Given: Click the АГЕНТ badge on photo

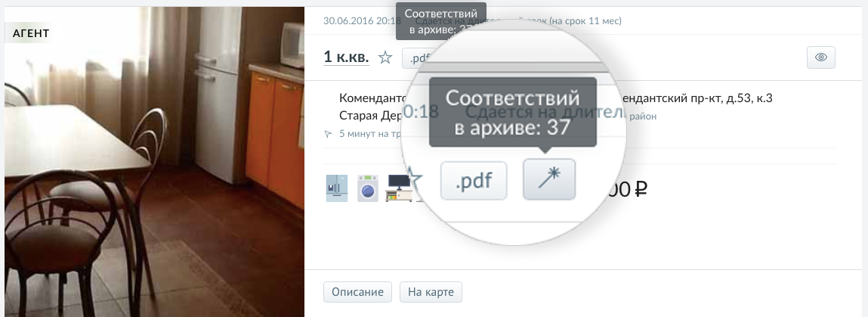Looking at the screenshot, I should click(31, 33).
